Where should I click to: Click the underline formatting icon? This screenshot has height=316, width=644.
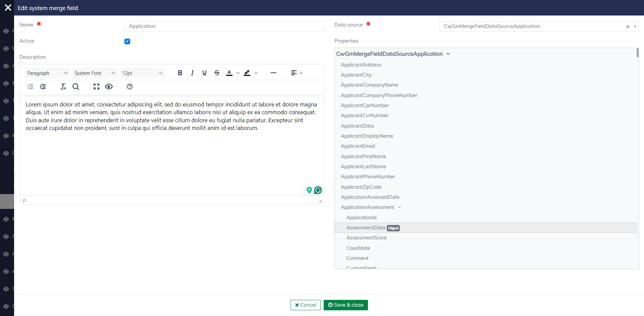(204, 73)
